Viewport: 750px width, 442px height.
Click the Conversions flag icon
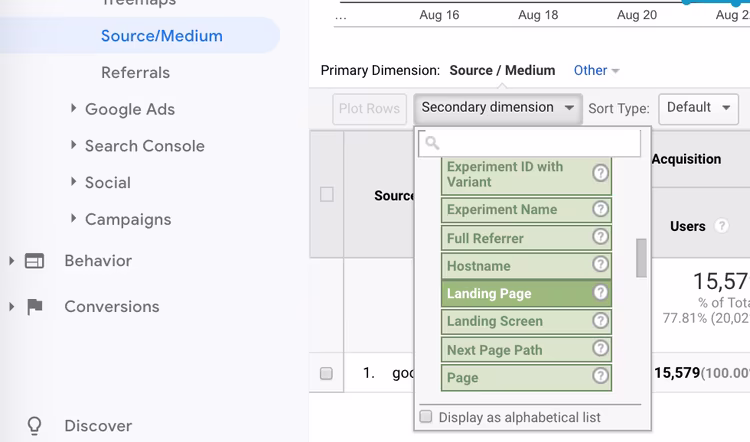click(x=34, y=307)
